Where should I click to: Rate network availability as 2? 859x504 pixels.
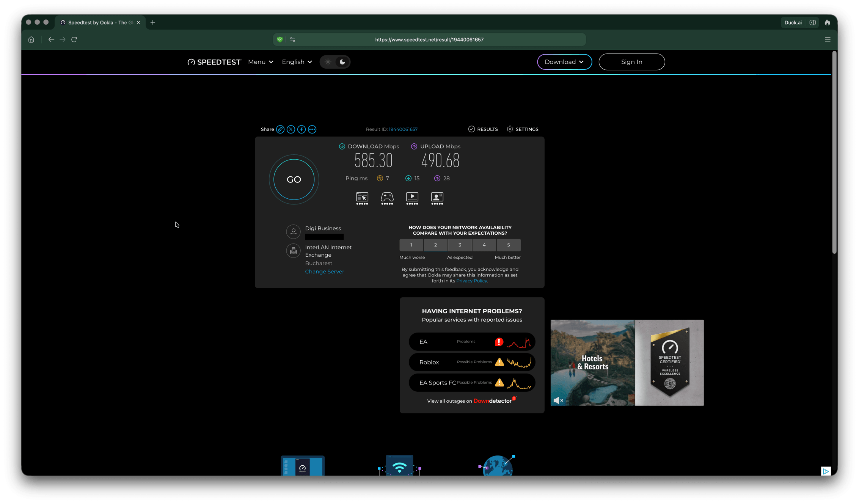(x=435, y=245)
